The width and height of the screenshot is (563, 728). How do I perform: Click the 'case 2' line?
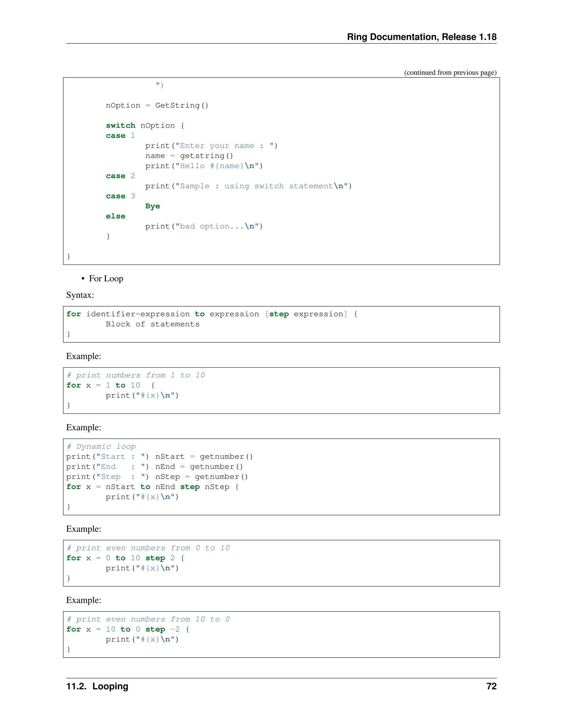(x=120, y=176)
